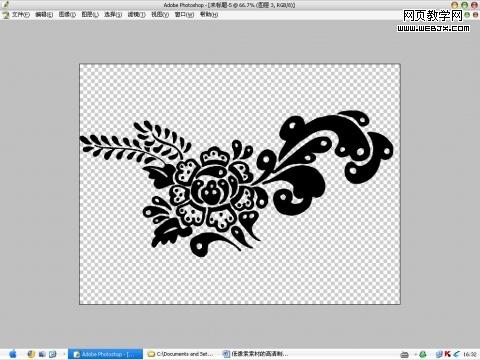This screenshot has width=480, height=360.
Task: Launch the browser quick-launch icon on taskbar
Action: tap(31, 354)
